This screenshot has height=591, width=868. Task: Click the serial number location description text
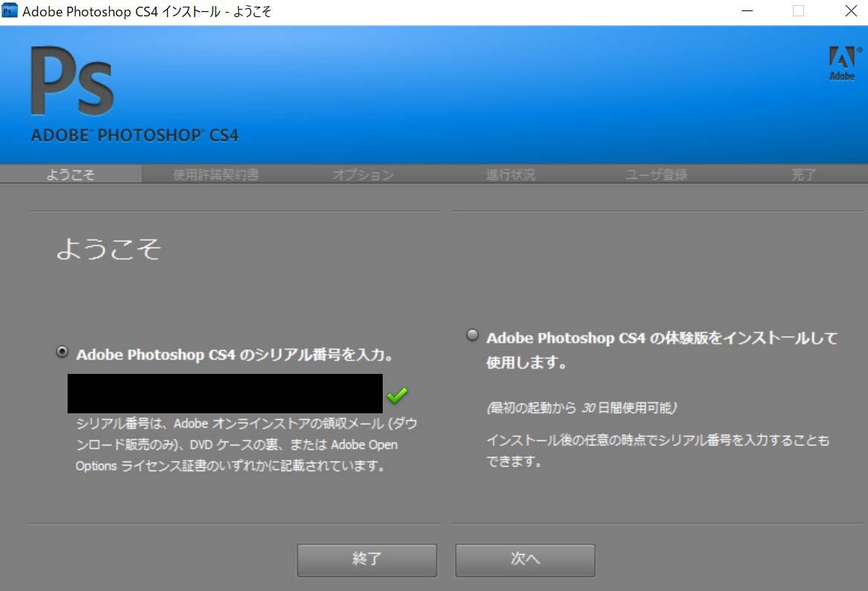click(246, 445)
